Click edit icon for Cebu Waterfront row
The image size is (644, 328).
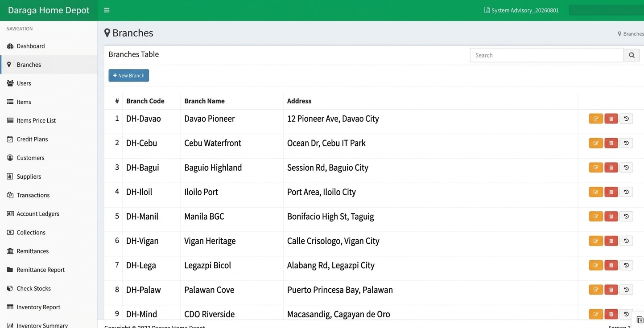tap(596, 143)
